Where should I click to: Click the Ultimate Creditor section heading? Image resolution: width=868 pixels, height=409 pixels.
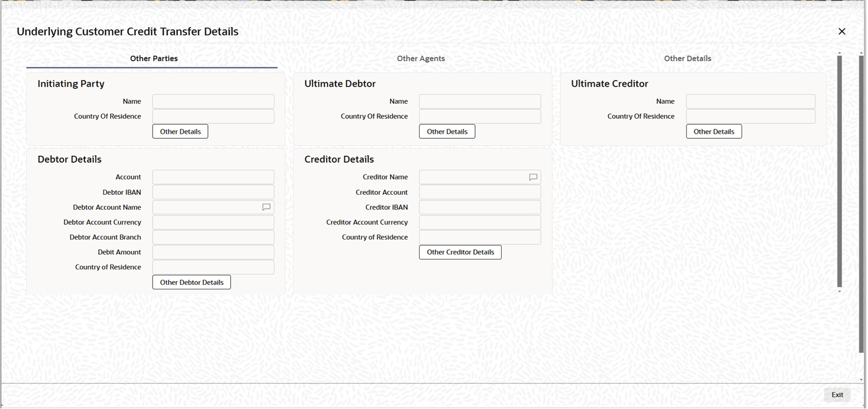pos(609,84)
